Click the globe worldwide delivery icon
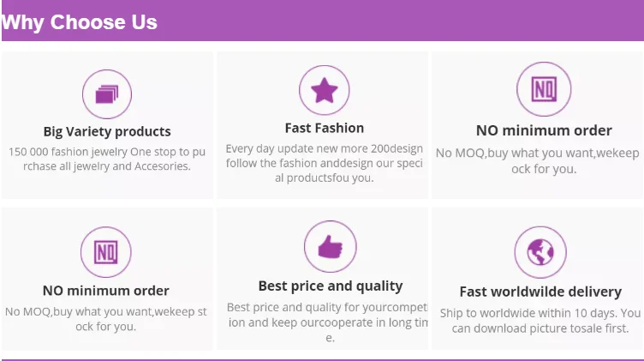The image size is (644, 361). click(540, 252)
